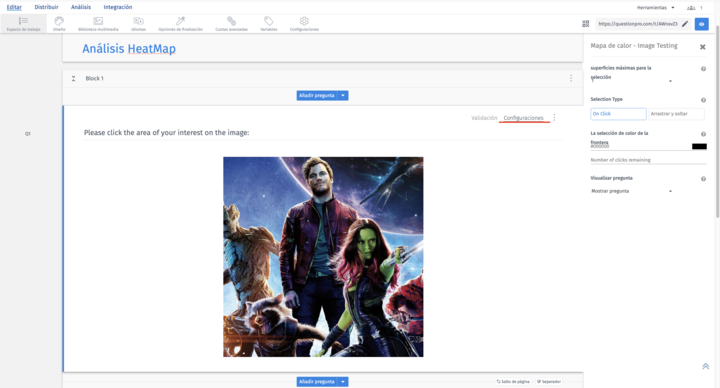Click bottom Añadir pregunta button
Image resolution: width=720 pixels, height=388 pixels.
(317, 382)
